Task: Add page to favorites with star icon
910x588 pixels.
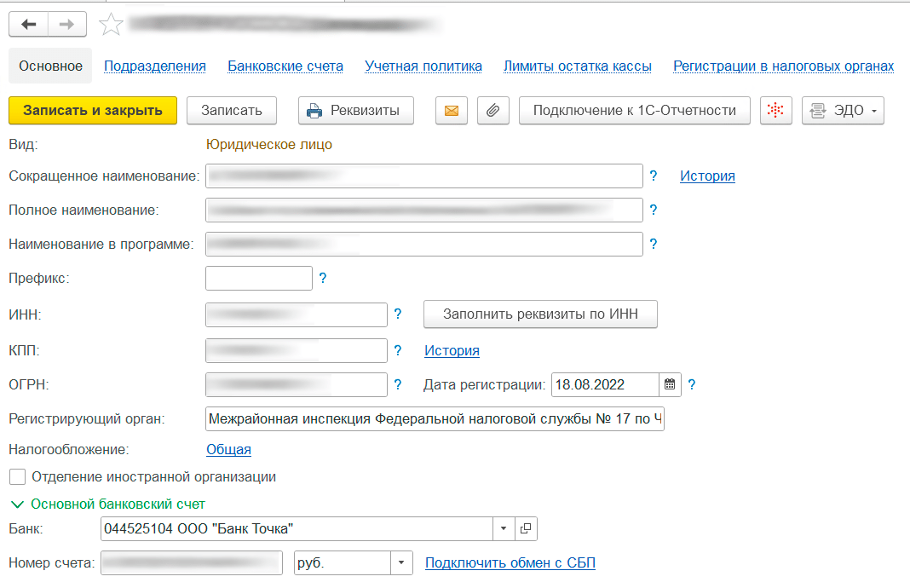Action: click(111, 25)
